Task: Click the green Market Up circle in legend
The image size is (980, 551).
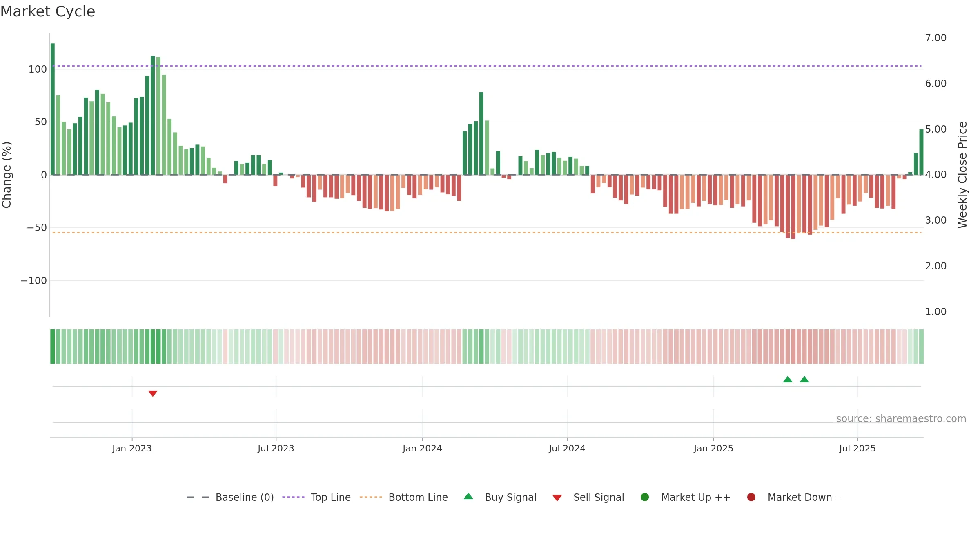Action: pos(645,497)
